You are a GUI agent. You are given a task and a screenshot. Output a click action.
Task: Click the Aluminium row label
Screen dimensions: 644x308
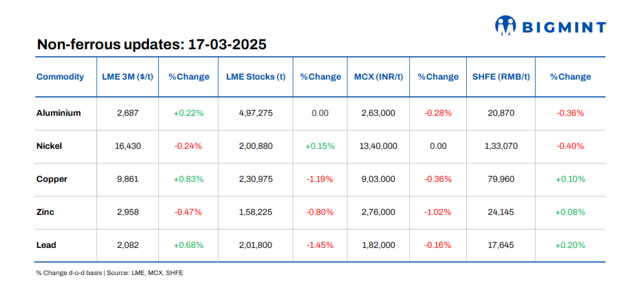pos(59,113)
